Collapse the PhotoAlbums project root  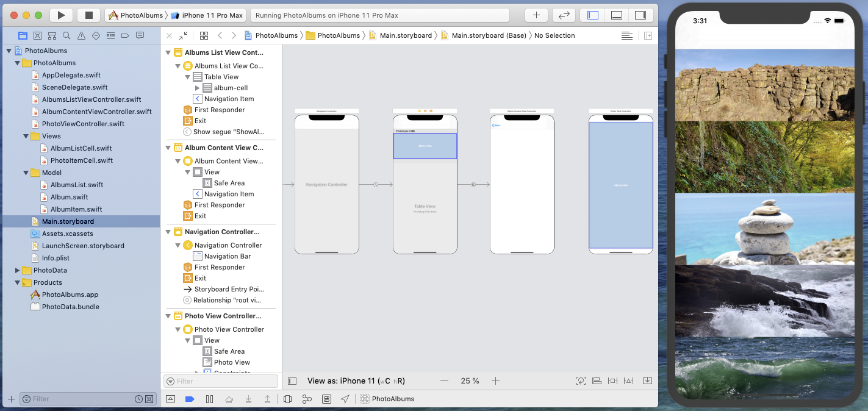pos(9,51)
